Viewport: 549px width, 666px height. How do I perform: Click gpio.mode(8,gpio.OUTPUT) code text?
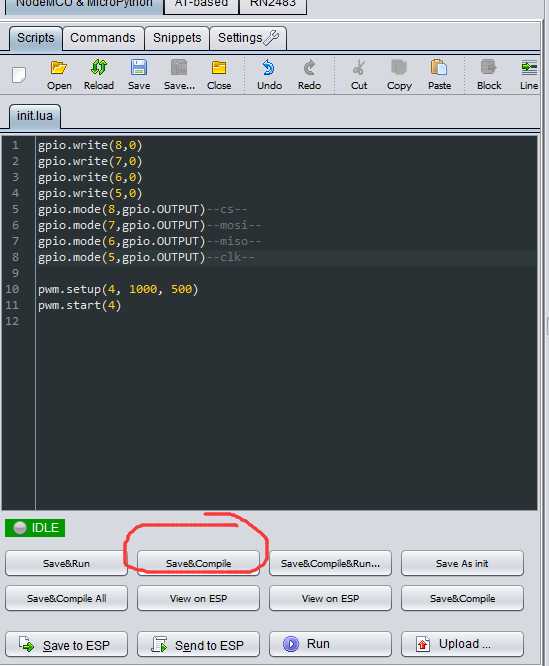click(121, 209)
